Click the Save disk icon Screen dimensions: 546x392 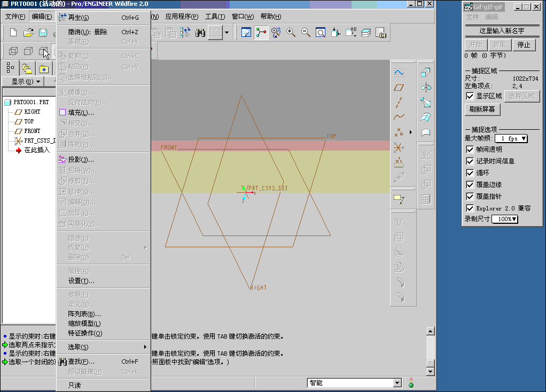click(43, 33)
